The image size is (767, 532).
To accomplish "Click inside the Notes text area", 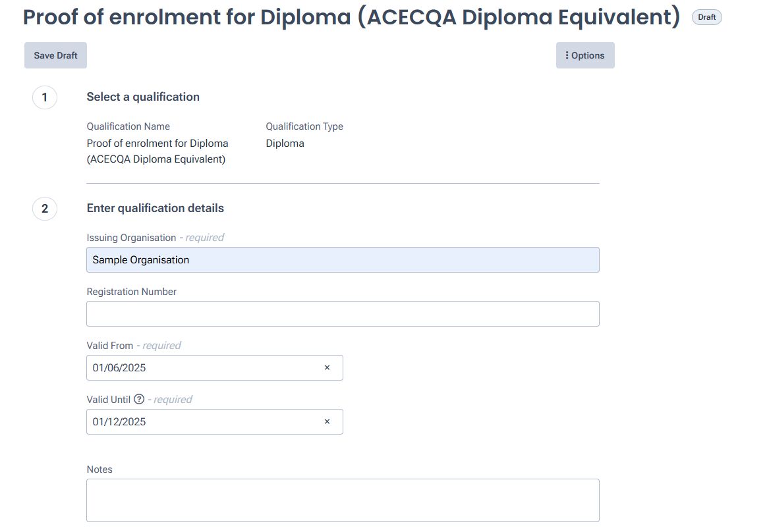I will coord(343,500).
